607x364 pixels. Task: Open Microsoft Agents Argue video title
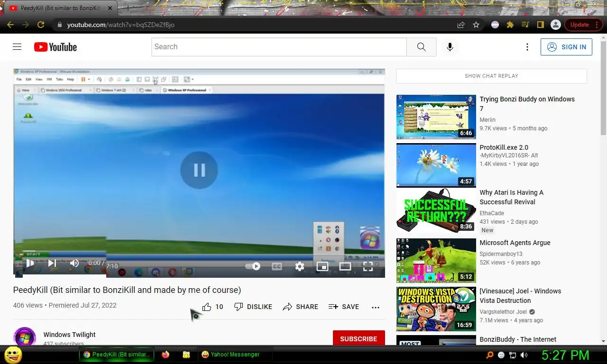pyautogui.click(x=515, y=243)
